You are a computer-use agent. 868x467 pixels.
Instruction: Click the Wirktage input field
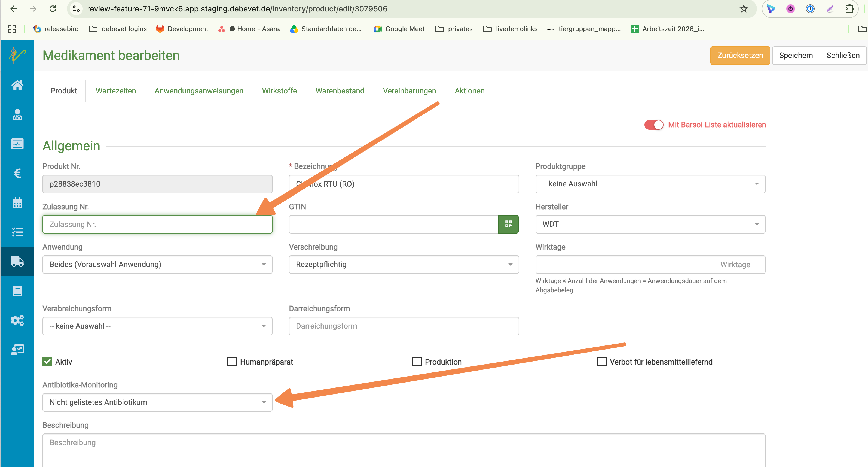[650, 264]
